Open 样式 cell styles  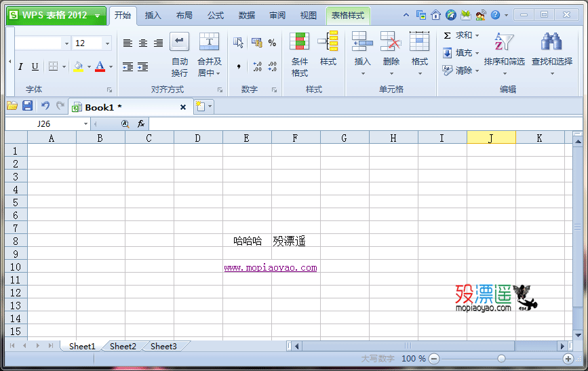(x=328, y=49)
